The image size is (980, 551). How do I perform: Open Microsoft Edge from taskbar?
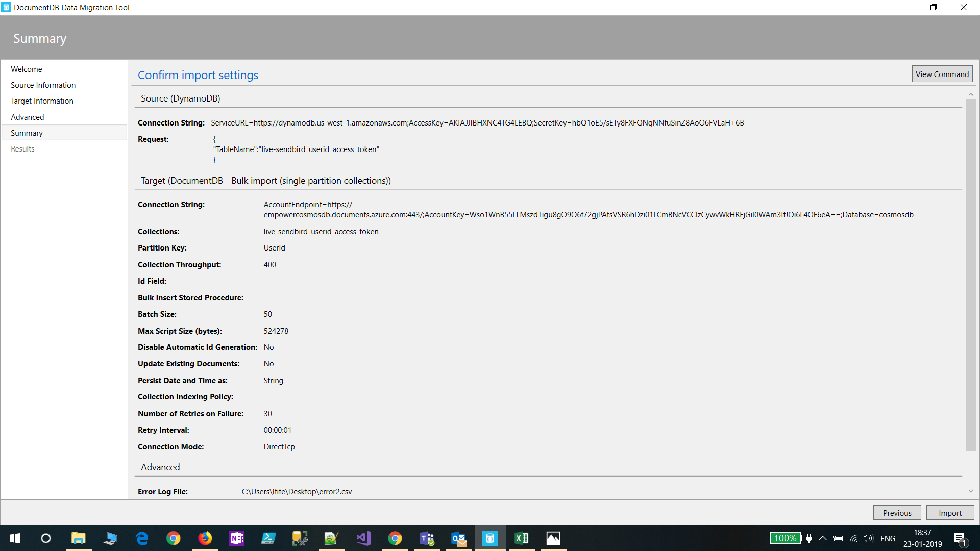(142, 538)
